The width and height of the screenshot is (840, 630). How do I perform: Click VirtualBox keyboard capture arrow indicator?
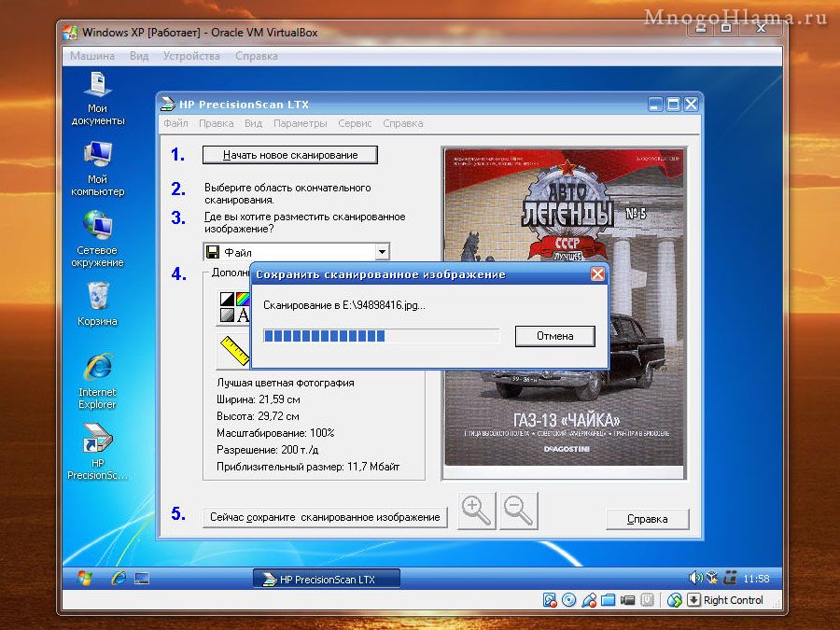(x=693, y=600)
